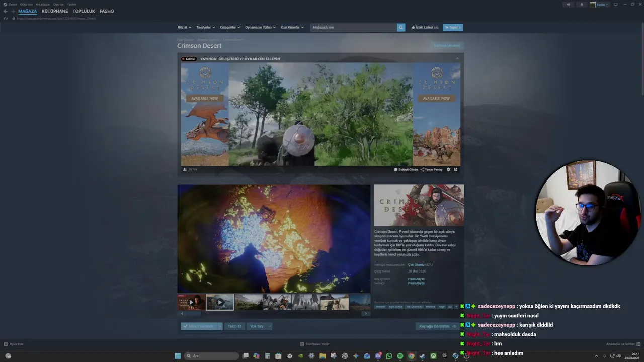
Task: Click the Takip Et follow button
Action: tap(234, 326)
